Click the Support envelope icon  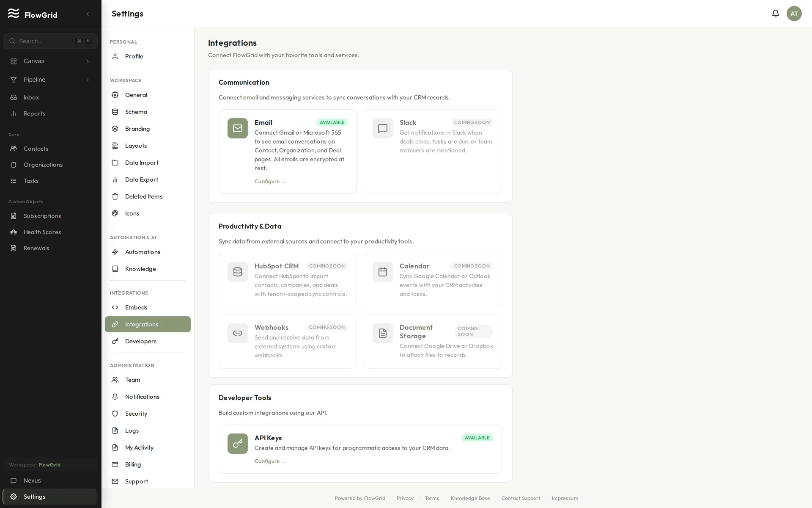pos(115,481)
